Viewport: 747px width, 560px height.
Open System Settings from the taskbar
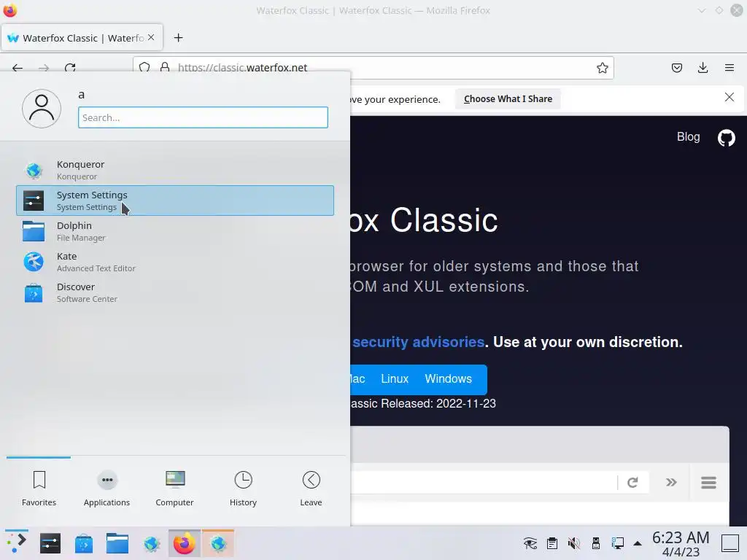coord(50,543)
